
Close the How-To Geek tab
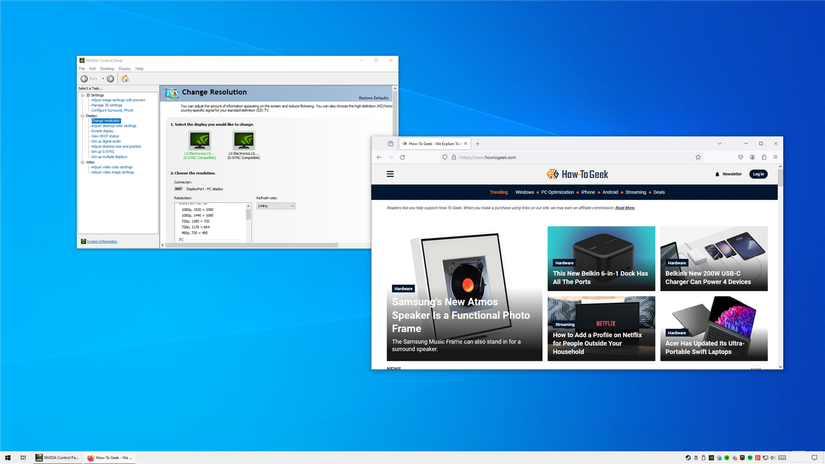click(x=465, y=144)
